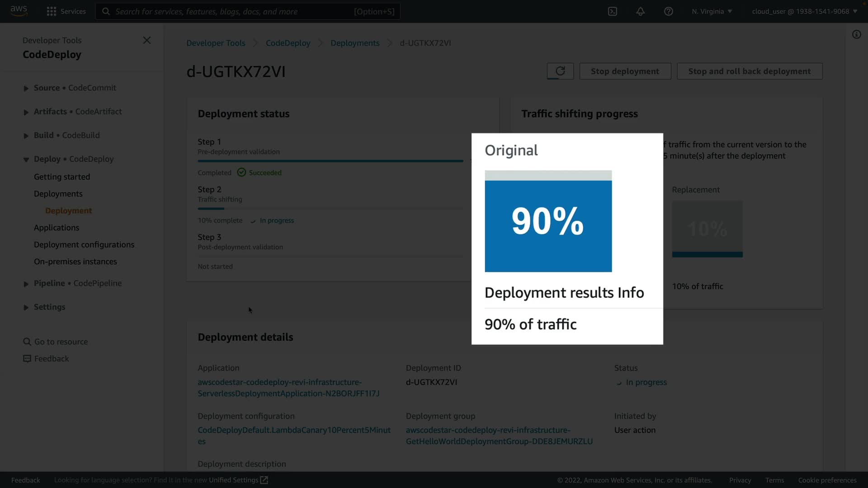868x488 pixels.
Task: Click the AWS logo home icon
Action: [x=19, y=11]
